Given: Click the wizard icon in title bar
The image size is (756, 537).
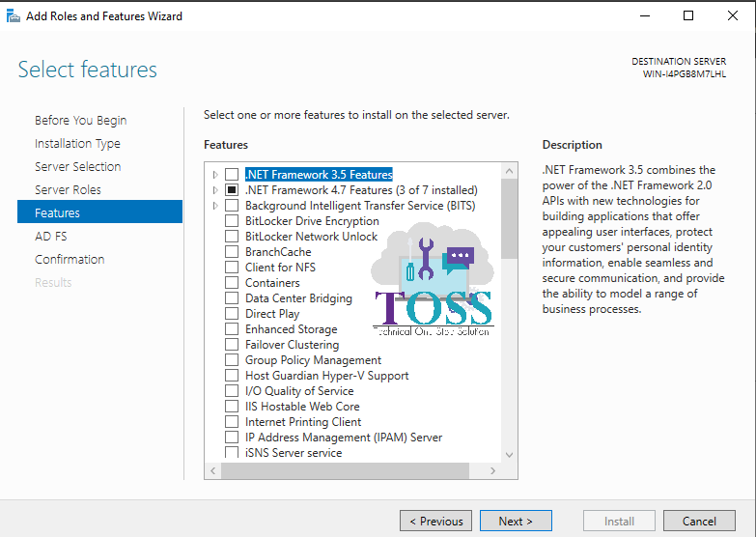Looking at the screenshot, I should pos(13,15).
